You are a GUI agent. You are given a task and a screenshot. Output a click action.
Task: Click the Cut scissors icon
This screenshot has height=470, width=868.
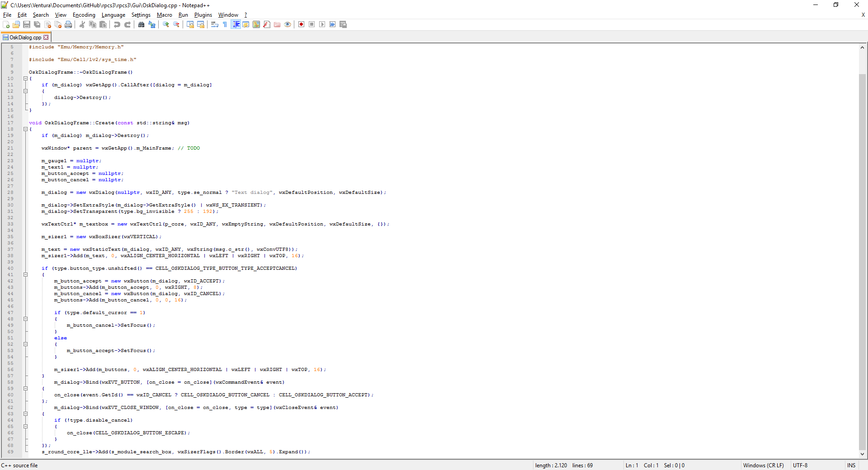point(82,24)
